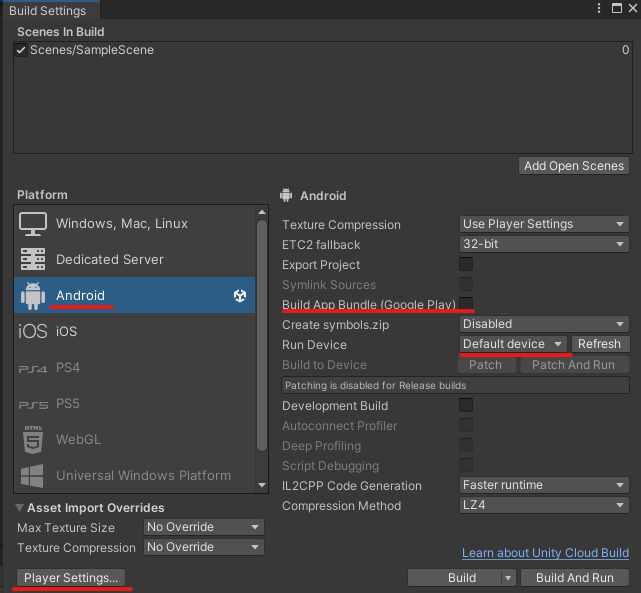The width and height of the screenshot is (641, 593).
Task: Click the platform list scrollbar thumb
Action: [262, 335]
